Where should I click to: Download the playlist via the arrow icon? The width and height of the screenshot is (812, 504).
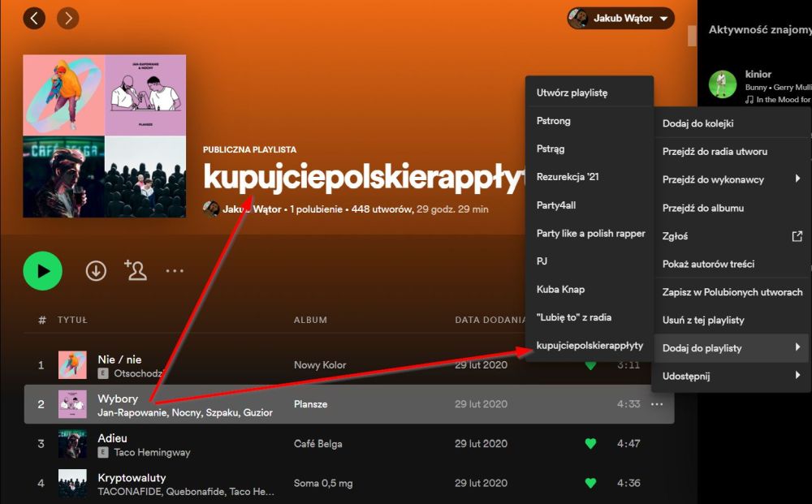pyautogui.click(x=96, y=270)
